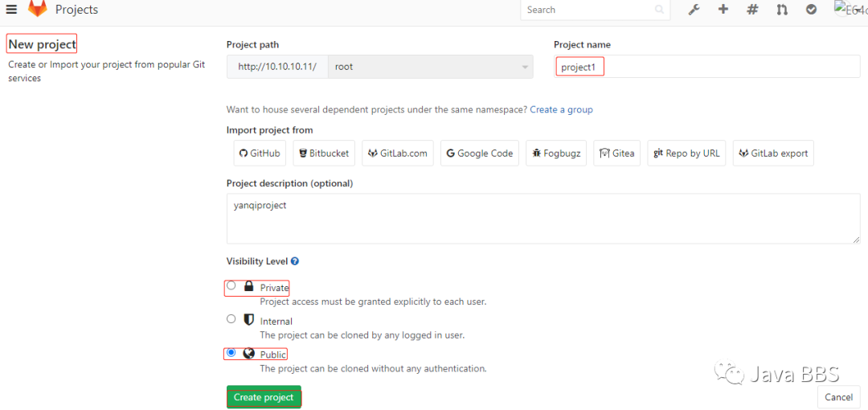This screenshot has width=868, height=410.
Task: Select the Public visibility radio button
Action: (x=231, y=353)
